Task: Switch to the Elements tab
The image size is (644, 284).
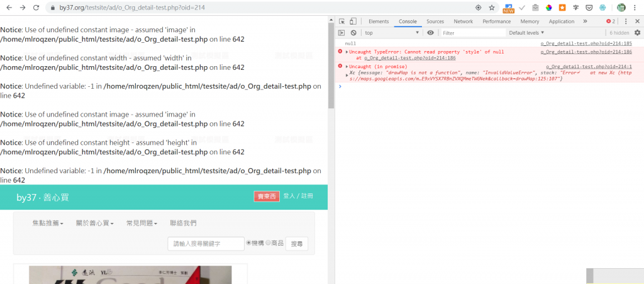Action: (x=379, y=21)
